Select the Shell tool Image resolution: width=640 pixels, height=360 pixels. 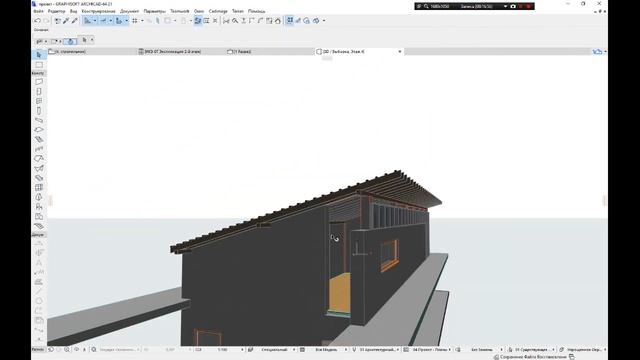point(39,168)
